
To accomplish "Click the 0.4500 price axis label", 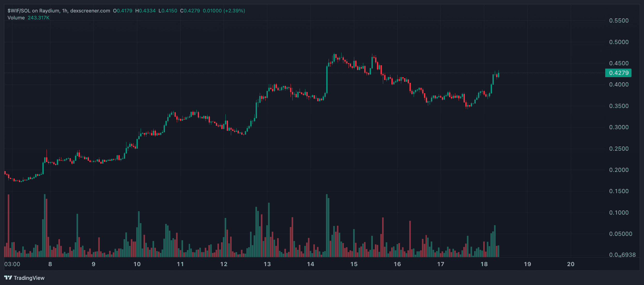I will 619,63.
